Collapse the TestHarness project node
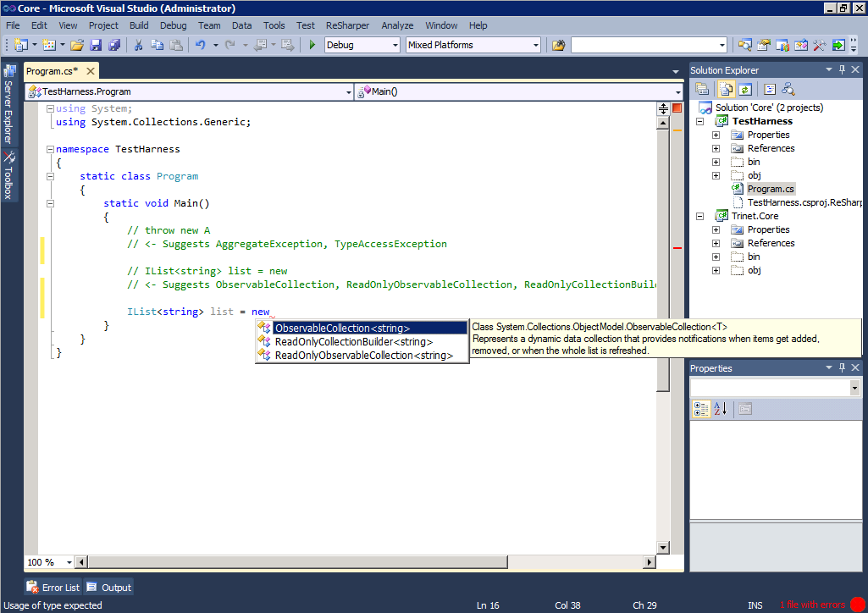Image resolution: width=868 pixels, height=613 pixels. [699, 121]
